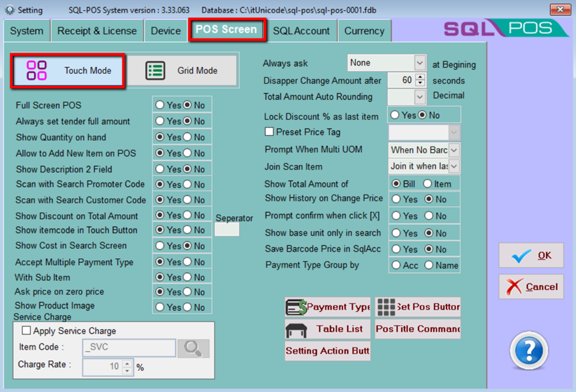Open Total Amount Auto Rounding dropdown

(419, 97)
